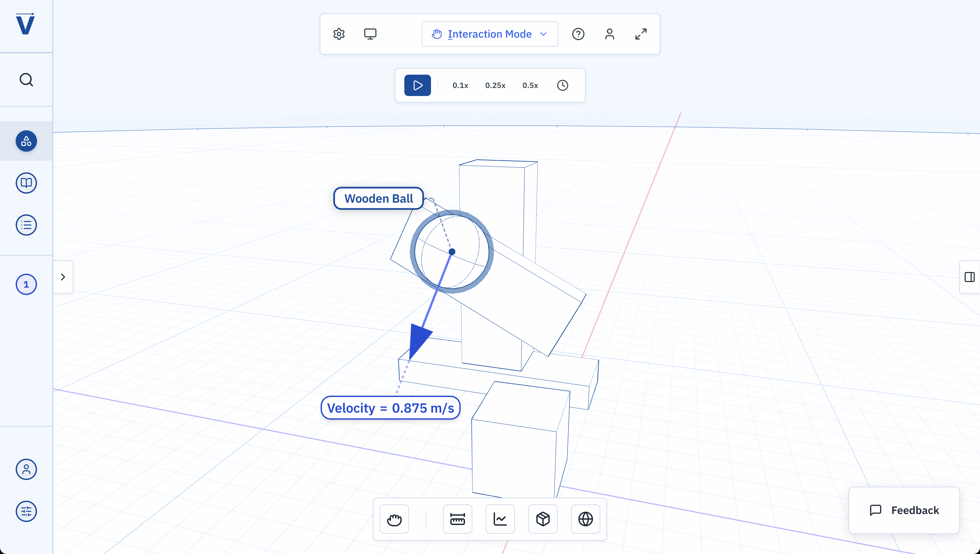
Task: Set playback speed to 0.5x
Action: (530, 85)
